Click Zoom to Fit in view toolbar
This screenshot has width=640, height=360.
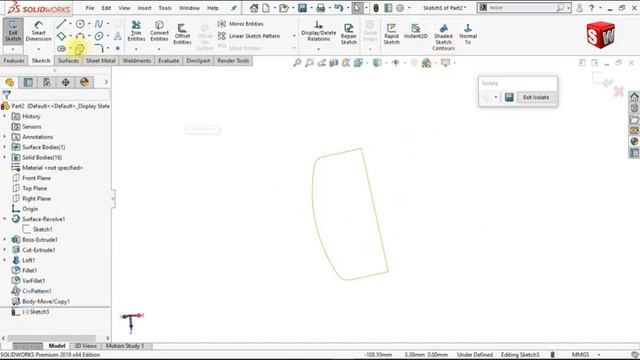coord(297,62)
